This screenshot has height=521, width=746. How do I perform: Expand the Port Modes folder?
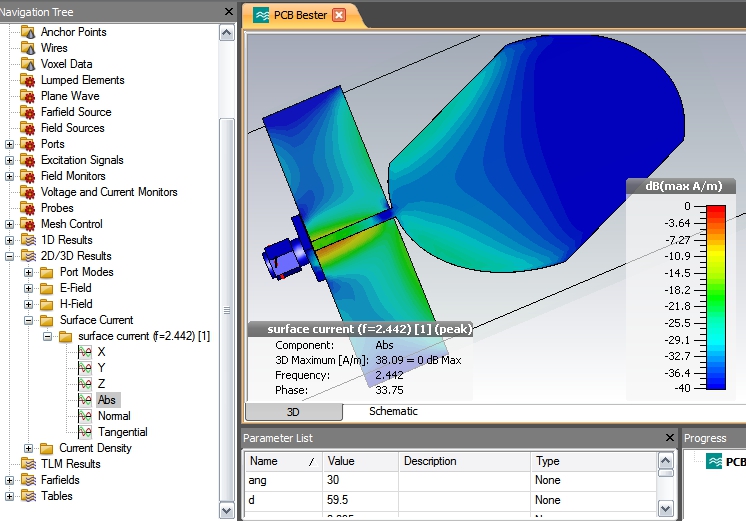click(x=29, y=272)
